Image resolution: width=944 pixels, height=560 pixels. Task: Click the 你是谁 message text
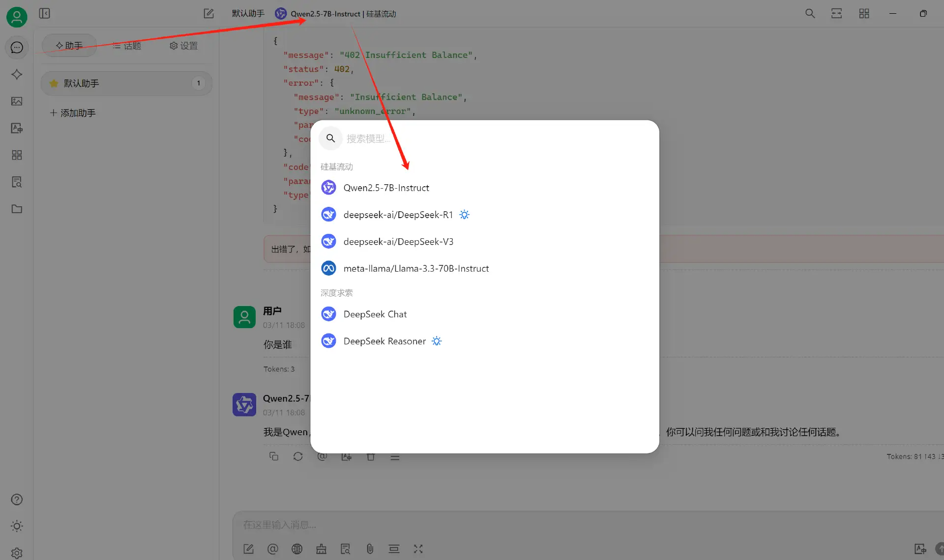coord(277,344)
